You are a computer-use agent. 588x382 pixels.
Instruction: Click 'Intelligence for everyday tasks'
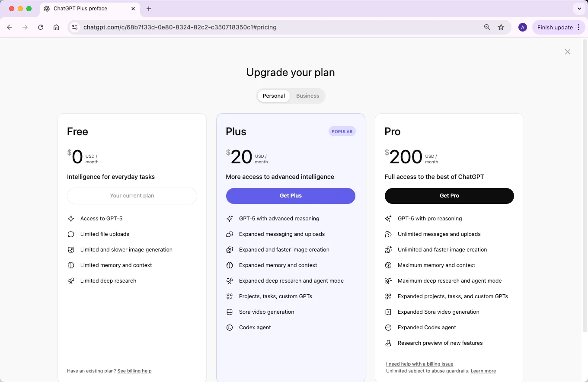(111, 177)
